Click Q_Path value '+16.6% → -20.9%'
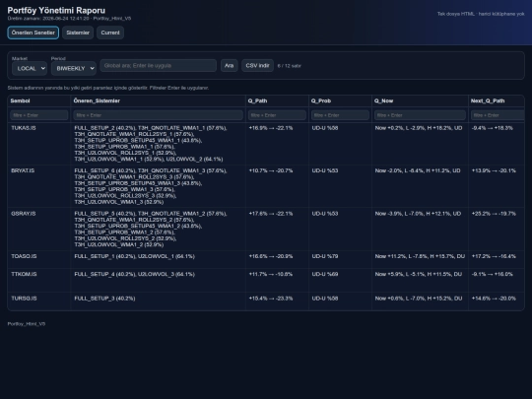The height and width of the screenshot is (399, 532). tap(271, 256)
